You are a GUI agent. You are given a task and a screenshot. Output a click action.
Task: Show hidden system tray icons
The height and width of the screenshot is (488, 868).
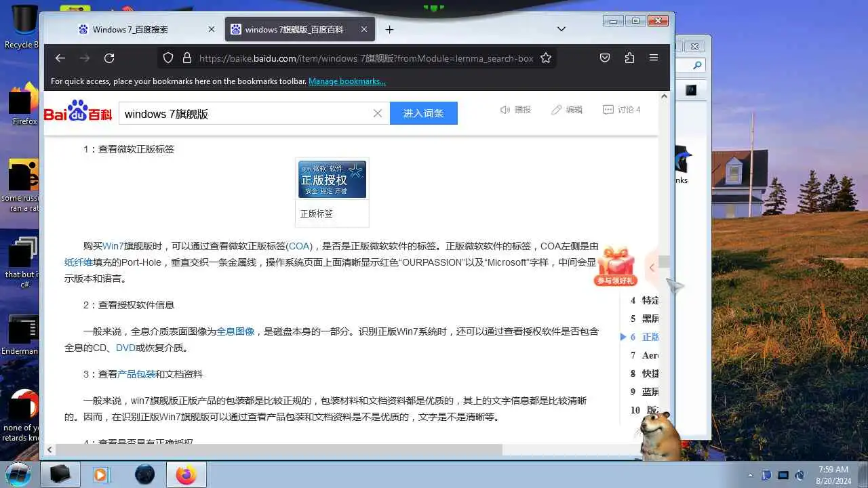tap(750, 475)
